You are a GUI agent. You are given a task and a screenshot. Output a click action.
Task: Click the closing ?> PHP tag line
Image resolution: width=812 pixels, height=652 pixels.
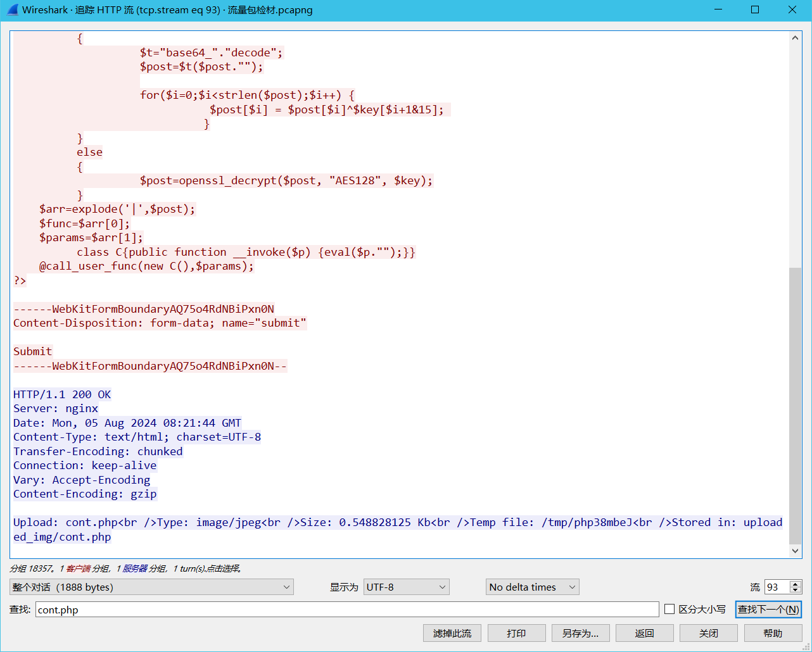click(20, 280)
